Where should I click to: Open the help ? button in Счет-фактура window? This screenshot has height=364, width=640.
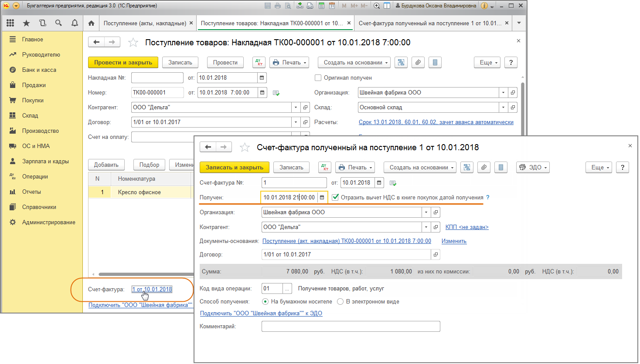pos(622,167)
